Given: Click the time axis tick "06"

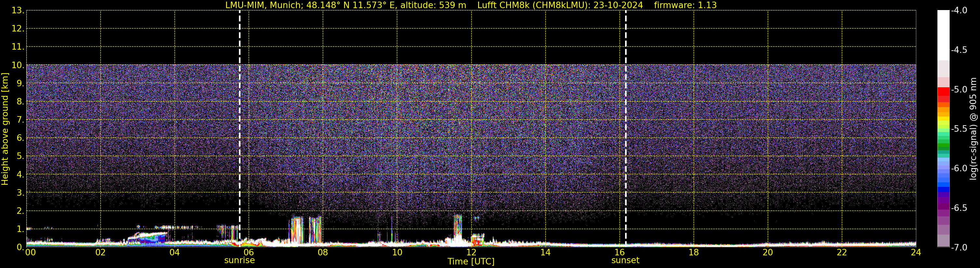Looking at the screenshot, I should (x=249, y=252).
